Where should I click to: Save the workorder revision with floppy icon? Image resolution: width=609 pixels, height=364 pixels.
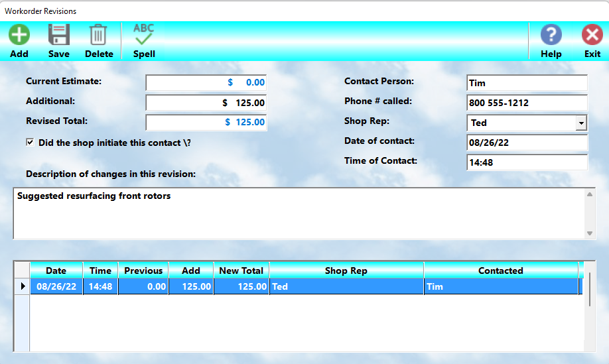(58, 35)
